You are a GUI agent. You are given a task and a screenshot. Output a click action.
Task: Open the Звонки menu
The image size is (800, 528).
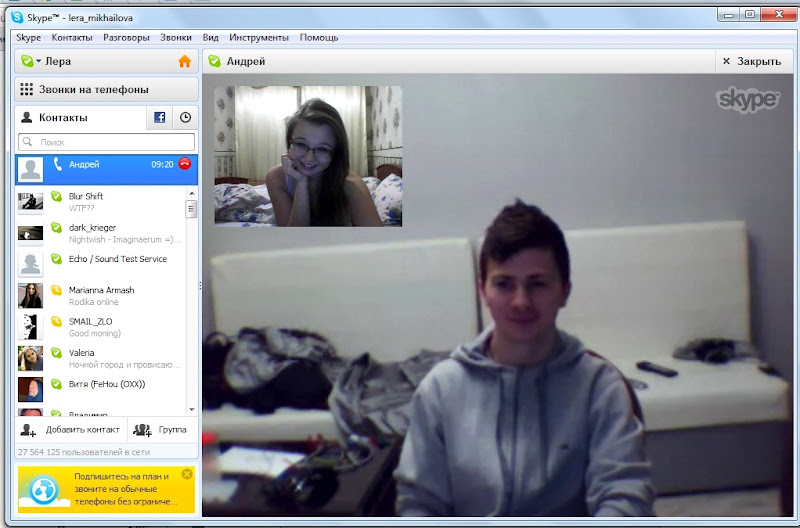176,37
